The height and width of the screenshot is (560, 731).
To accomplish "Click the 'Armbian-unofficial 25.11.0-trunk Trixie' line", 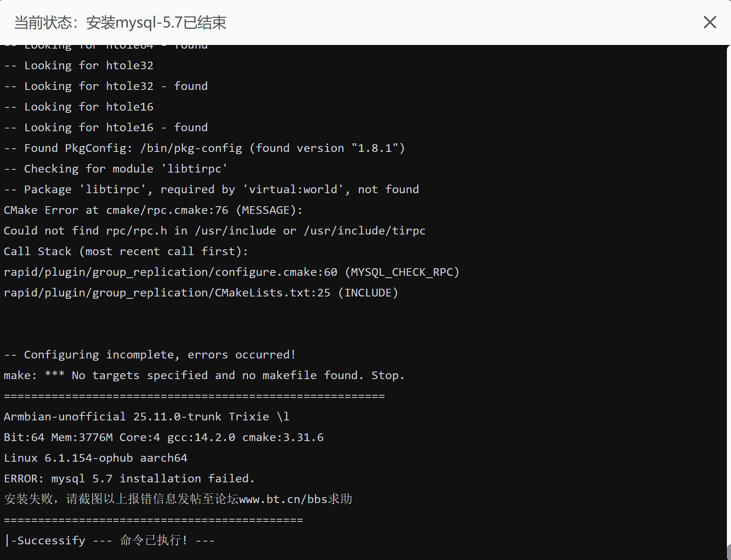I will (x=146, y=417).
